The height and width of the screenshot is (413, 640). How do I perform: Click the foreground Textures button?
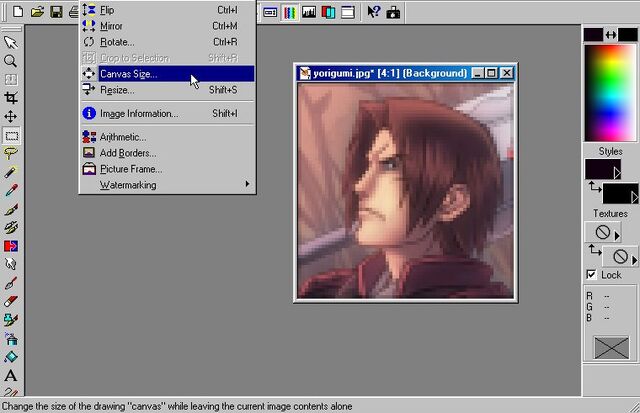(x=602, y=232)
